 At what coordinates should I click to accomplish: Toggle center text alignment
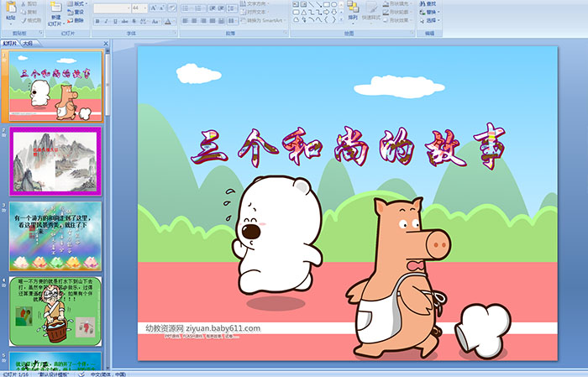click(194, 21)
